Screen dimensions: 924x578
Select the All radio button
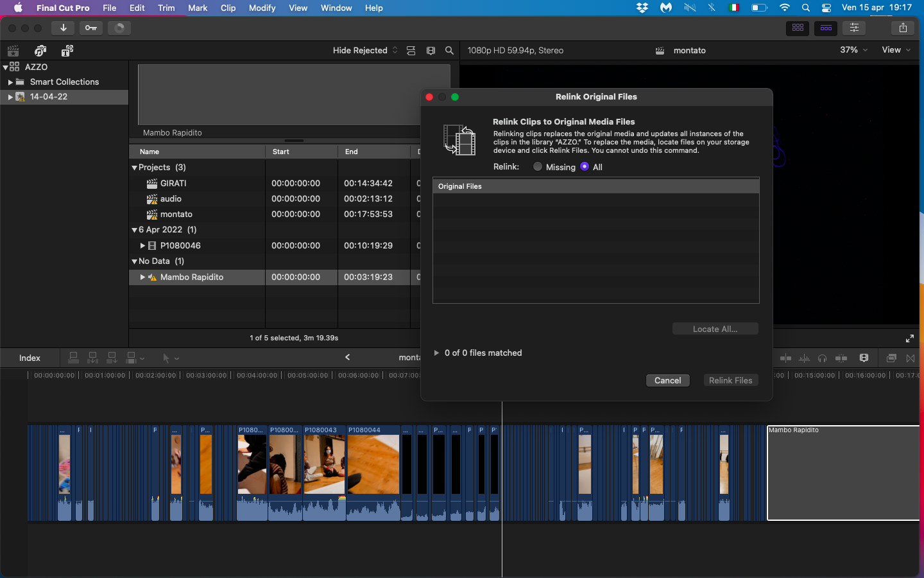585,166
